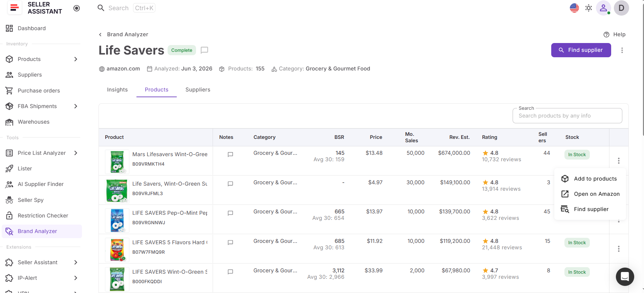Select Brand Analyzer in the sidebar
The width and height of the screenshot is (644, 293).
(42, 231)
